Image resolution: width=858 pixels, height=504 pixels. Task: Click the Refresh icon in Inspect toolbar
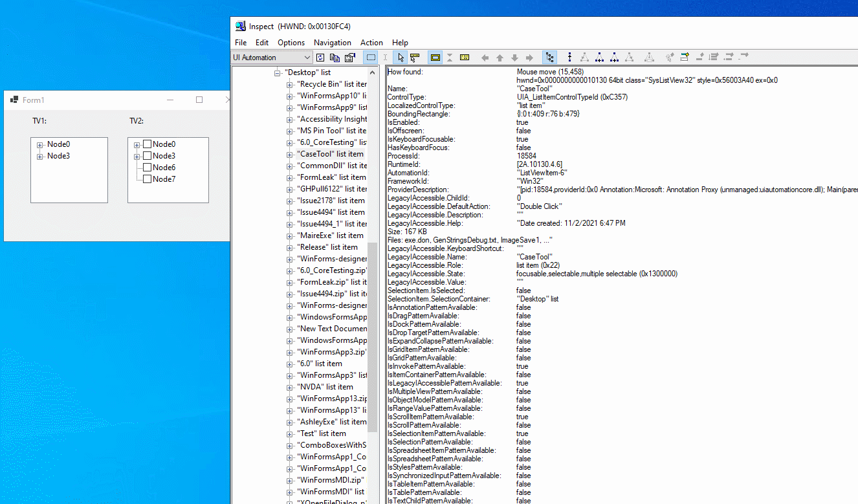pos(320,58)
